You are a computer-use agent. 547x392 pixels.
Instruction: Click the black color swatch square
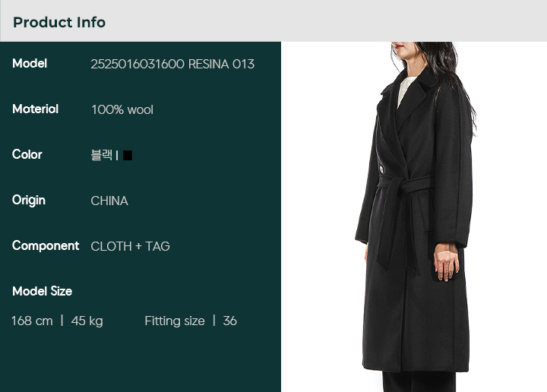(x=128, y=155)
